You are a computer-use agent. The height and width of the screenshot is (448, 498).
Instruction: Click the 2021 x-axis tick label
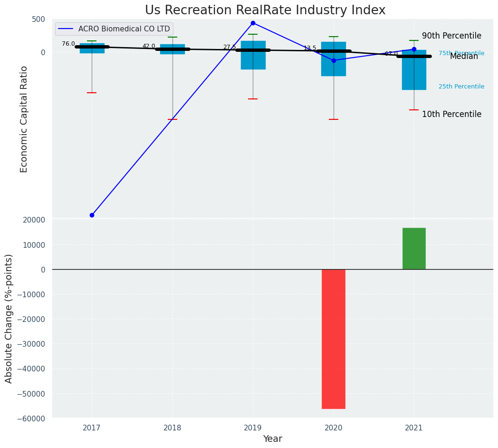414,428
